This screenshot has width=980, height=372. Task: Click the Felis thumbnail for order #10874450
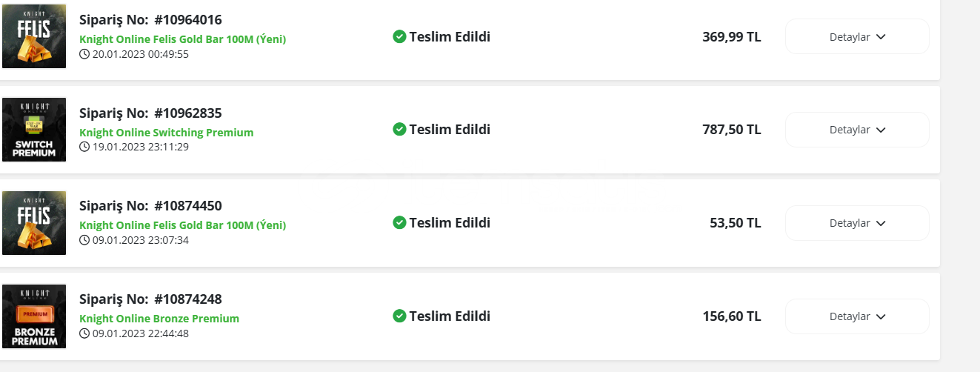point(34,223)
